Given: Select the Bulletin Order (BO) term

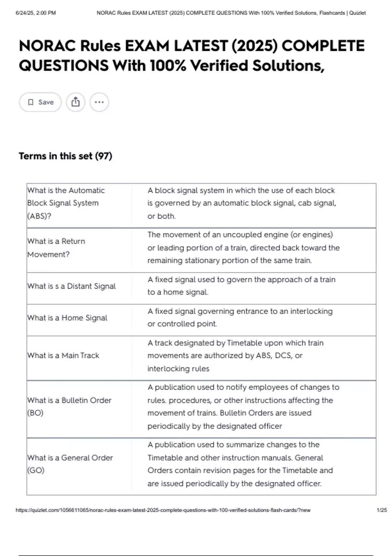Looking at the screenshot, I should [x=69, y=407].
